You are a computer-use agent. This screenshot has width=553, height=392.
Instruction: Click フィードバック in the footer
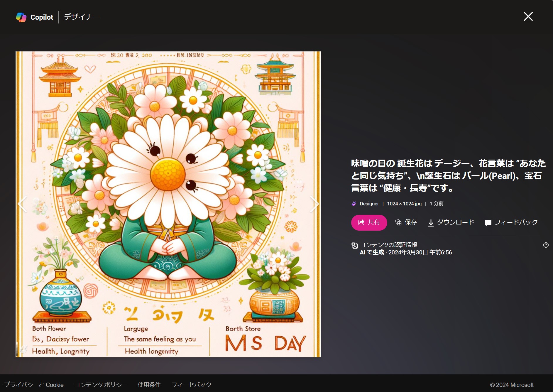click(x=191, y=385)
